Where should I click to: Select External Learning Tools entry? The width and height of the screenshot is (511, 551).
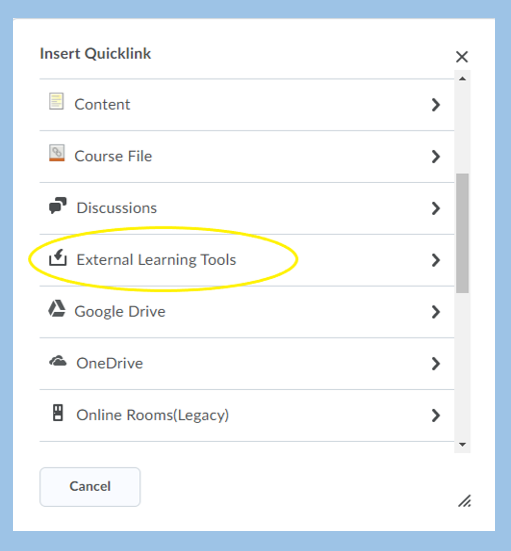click(x=247, y=260)
